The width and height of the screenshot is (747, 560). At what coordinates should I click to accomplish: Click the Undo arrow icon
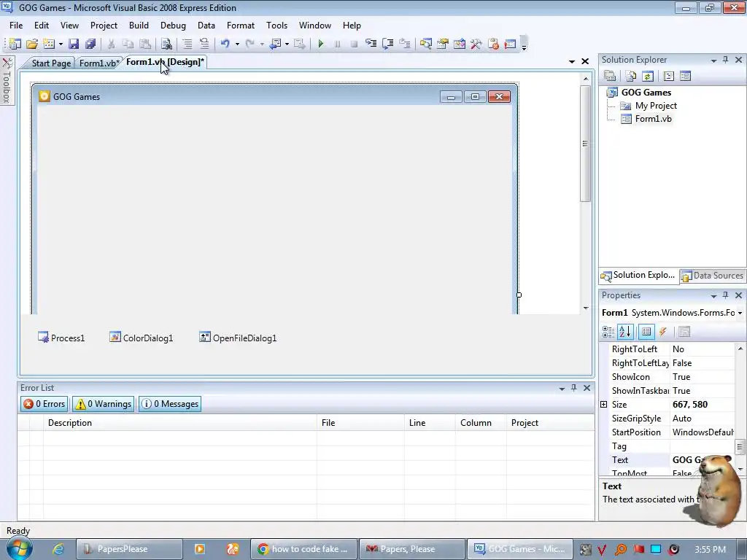click(225, 44)
